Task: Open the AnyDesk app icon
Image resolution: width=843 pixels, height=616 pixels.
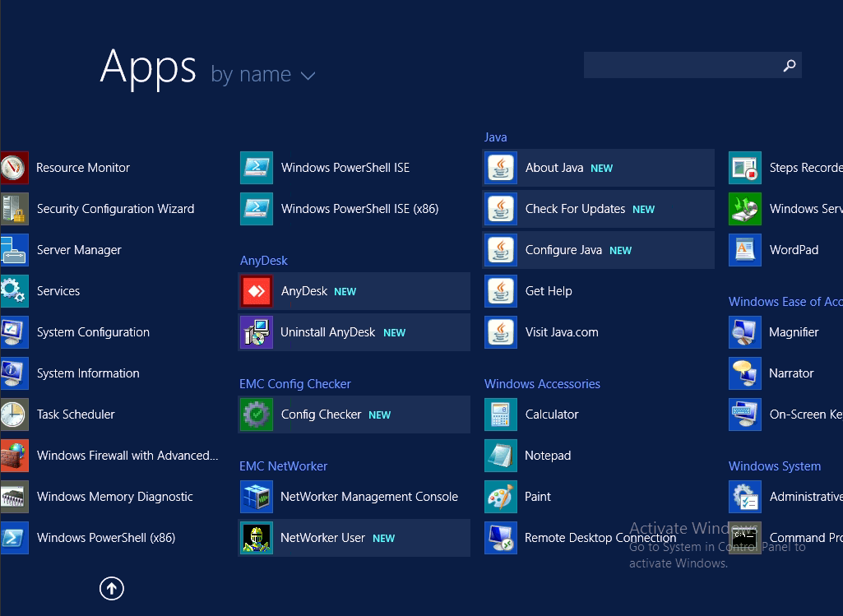Action: pos(257,291)
